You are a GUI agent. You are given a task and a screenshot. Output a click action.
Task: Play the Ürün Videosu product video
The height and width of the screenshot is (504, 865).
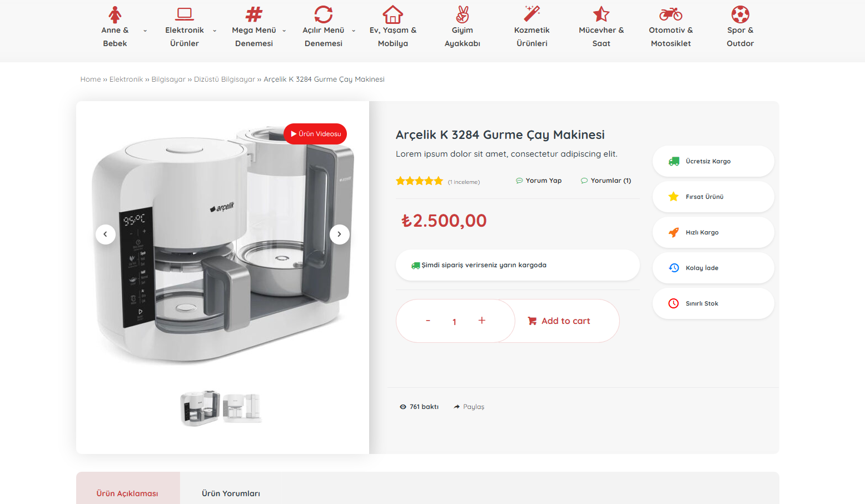pyautogui.click(x=315, y=134)
